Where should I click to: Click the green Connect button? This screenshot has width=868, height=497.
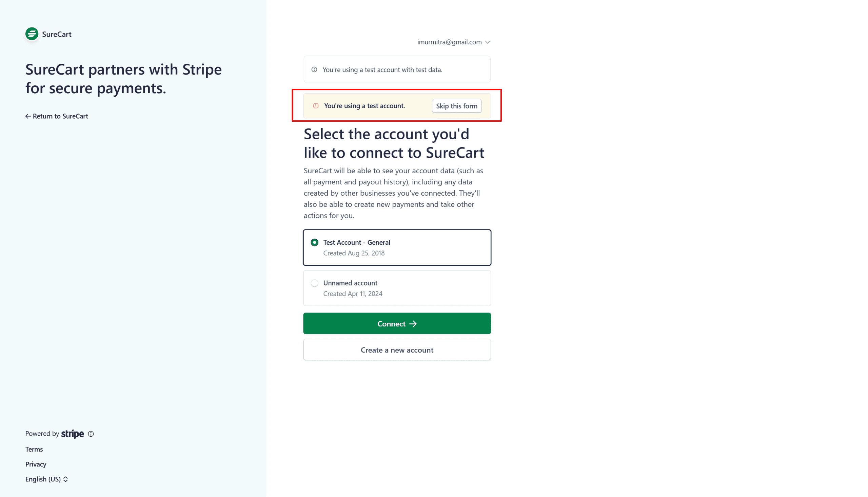tap(397, 324)
